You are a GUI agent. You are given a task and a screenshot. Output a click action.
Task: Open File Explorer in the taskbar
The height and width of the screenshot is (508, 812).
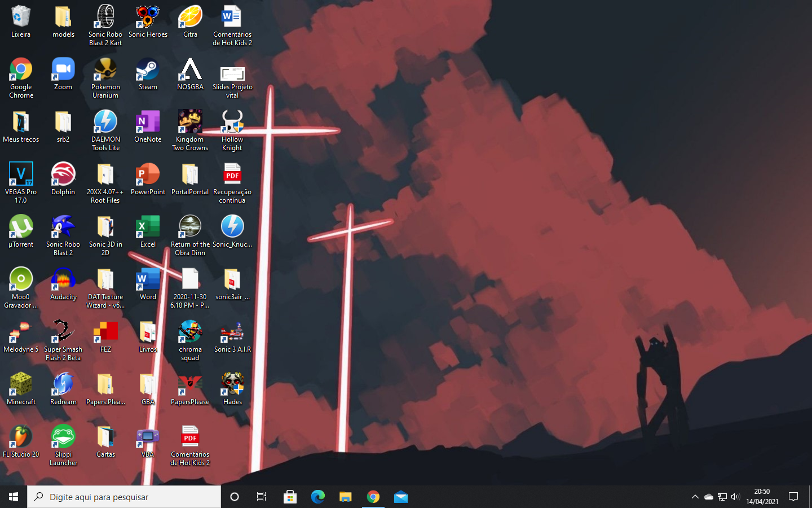click(345, 497)
